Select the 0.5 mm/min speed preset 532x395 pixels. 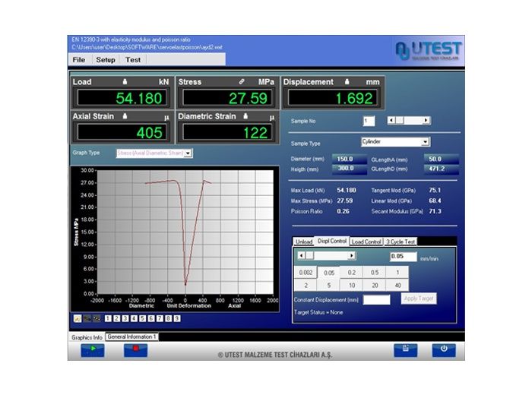[x=375, y=271]
